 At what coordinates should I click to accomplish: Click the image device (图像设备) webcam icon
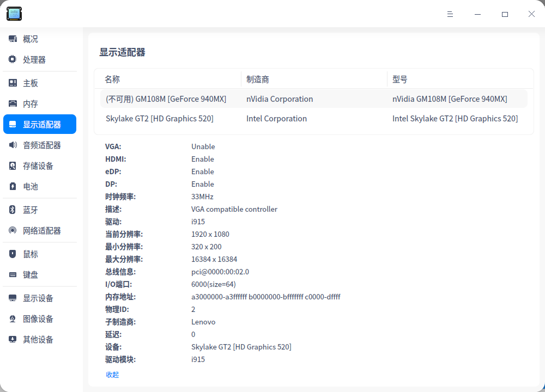[13, 318]
